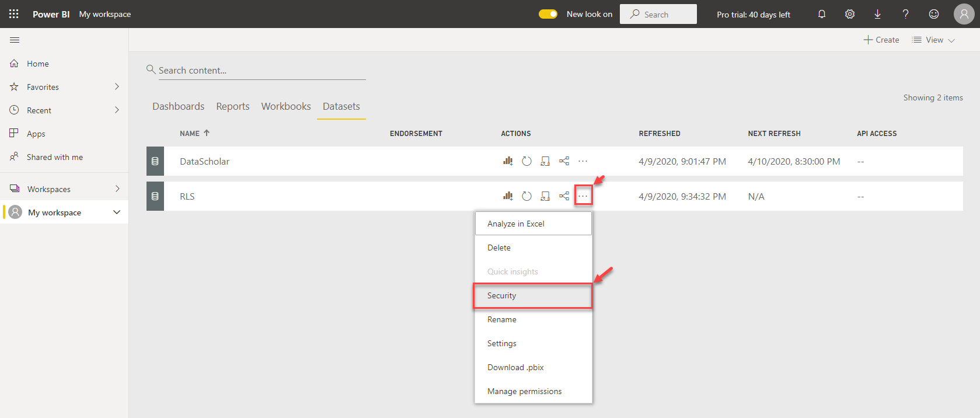980x418 pixels.
Task: Select the Datasets tab
Action: 341,106
